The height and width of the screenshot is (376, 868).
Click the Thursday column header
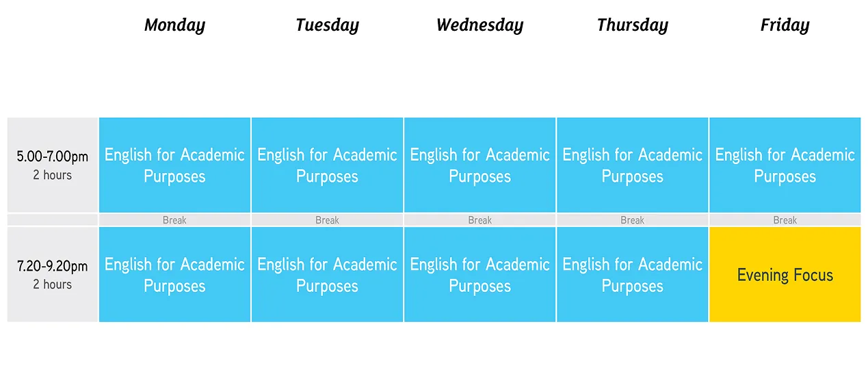[632, 25]
